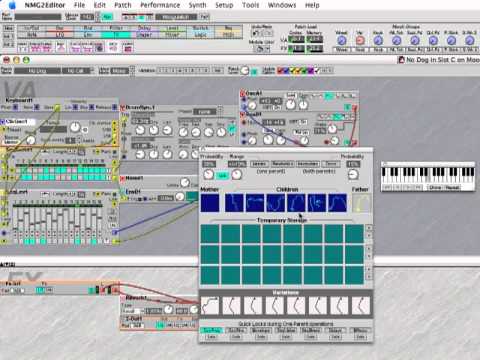
Task: Toggle purple cable visibility checkbox
Action: (310, 70)
